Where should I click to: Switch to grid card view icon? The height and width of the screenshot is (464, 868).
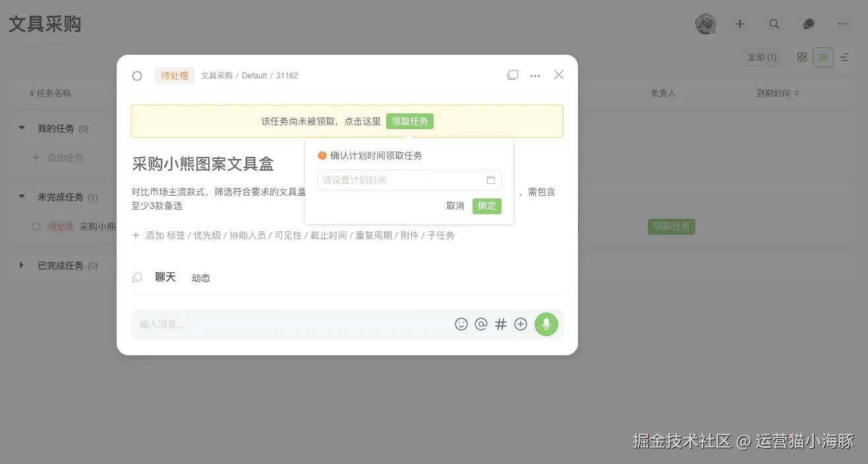(x=802, y=57)
